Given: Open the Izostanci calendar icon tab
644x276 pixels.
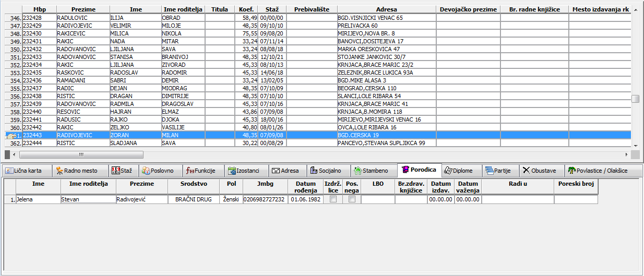Looking at the screenshot, I should tap(232, 171).
